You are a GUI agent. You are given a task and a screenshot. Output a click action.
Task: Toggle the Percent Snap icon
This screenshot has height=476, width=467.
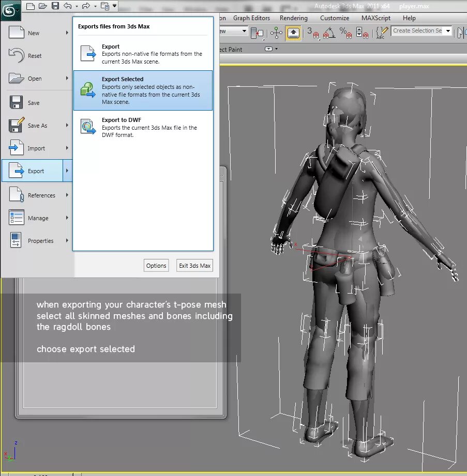pyautogui.click(x=346, y=33)
